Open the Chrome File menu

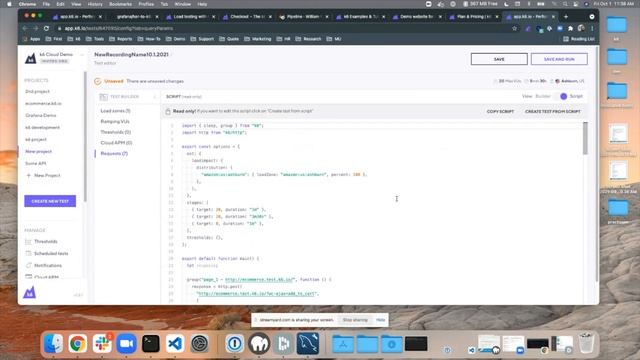(46, 4)
